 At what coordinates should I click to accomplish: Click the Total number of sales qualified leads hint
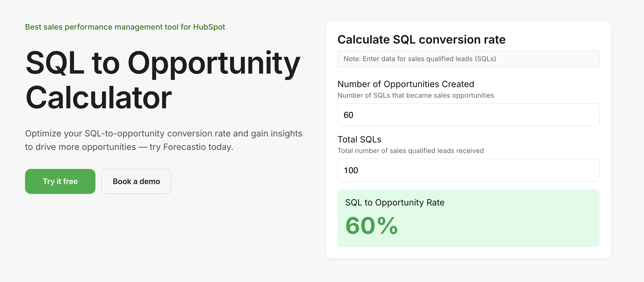[x=410, y=151]
